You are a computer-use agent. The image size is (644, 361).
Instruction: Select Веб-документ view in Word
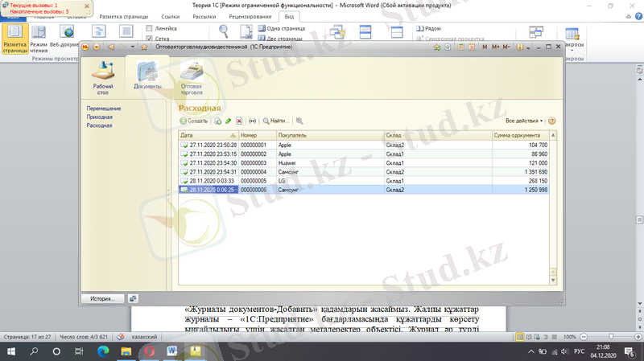point(65,36)
